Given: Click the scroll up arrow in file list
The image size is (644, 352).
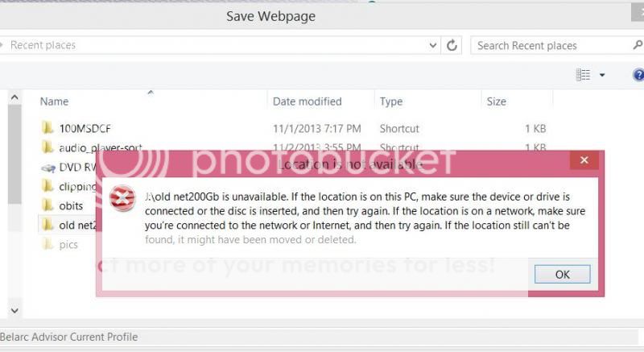Looking at the screenshot, I should (x=14, y=97).
